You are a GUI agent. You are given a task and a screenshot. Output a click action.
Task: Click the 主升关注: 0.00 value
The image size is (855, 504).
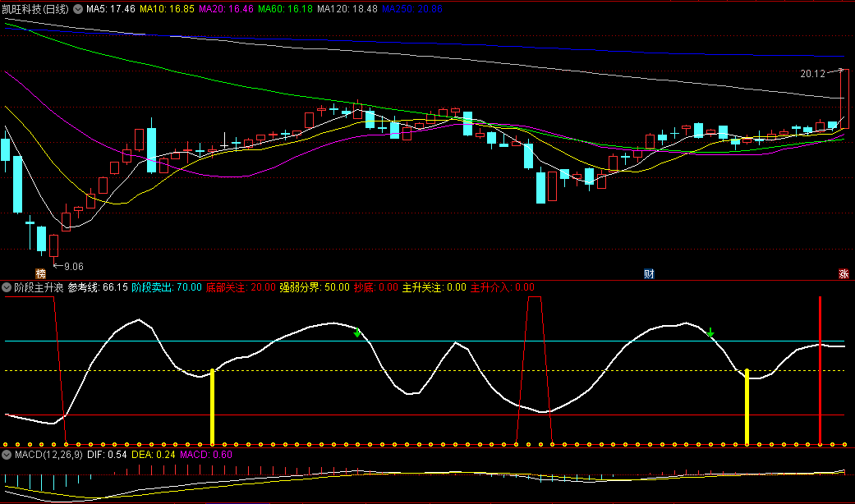(434, 287)
